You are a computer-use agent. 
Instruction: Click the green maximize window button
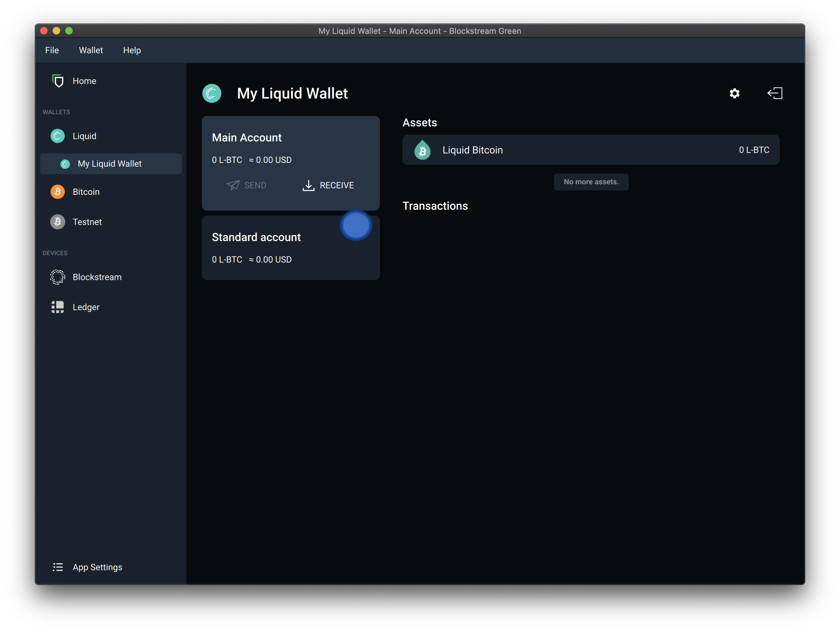tap(69, 31)
